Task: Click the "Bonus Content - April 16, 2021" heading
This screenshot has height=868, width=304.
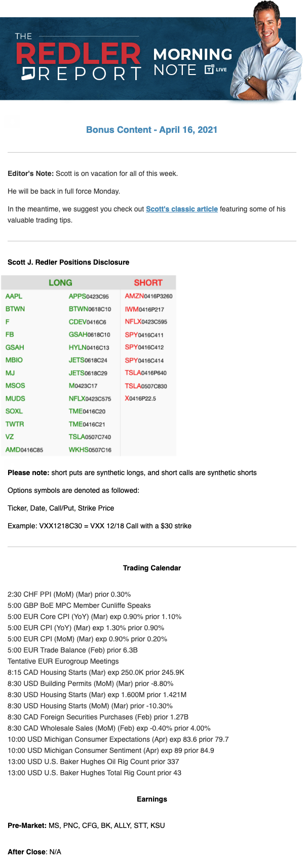Action: click(x=151, y=130)
